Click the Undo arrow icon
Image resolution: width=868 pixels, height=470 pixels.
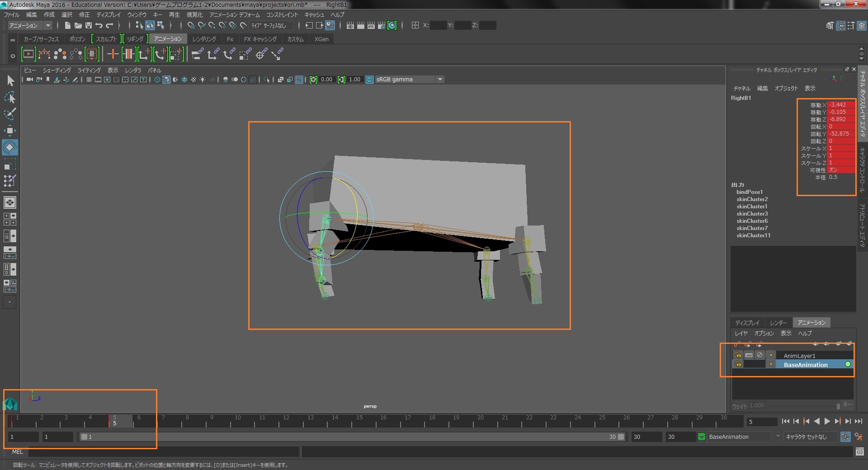click(x=99, y=25)
